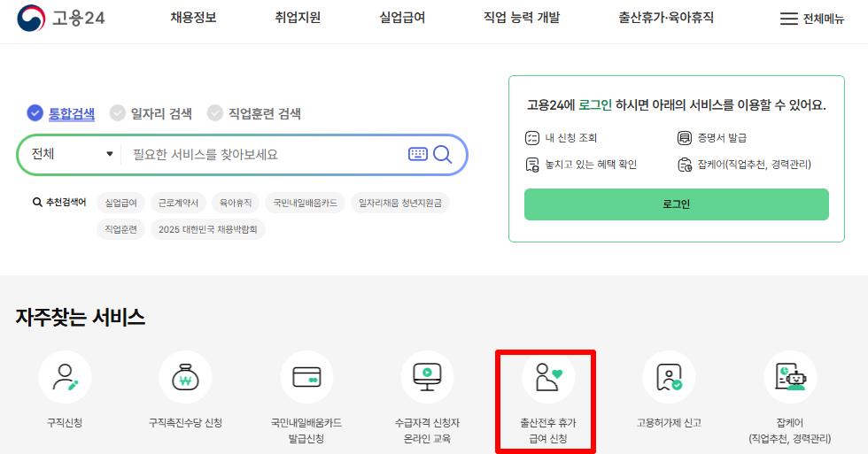Select the 통합검색 radio option
The image size is (868, 454).
coord(35,112)
